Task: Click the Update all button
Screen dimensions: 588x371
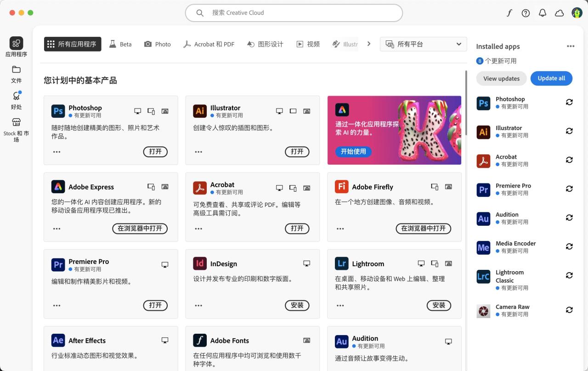Action: [551, 78]
